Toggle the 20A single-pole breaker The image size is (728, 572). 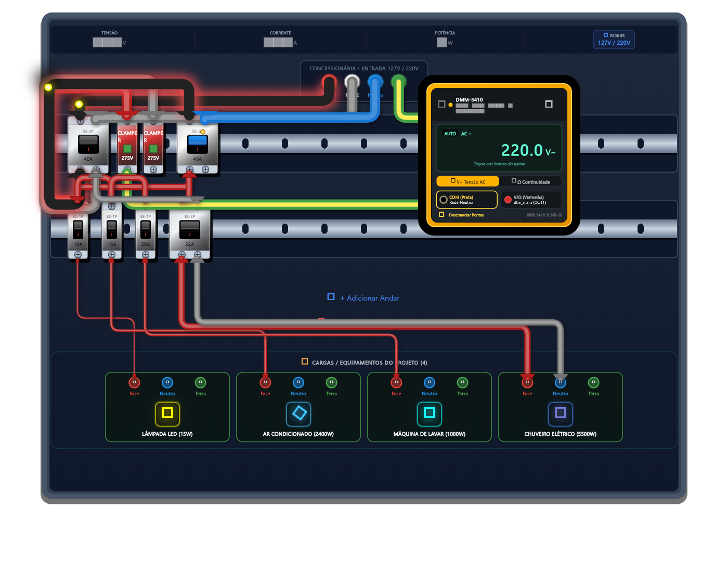click(146, 230)
